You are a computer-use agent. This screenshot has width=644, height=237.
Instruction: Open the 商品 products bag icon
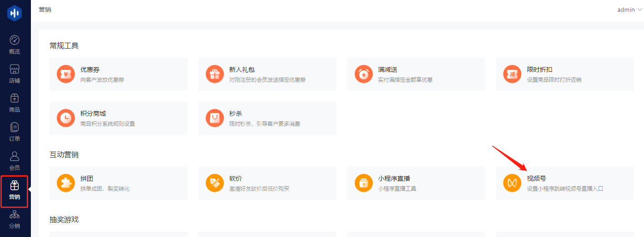(x=15, y=98)
